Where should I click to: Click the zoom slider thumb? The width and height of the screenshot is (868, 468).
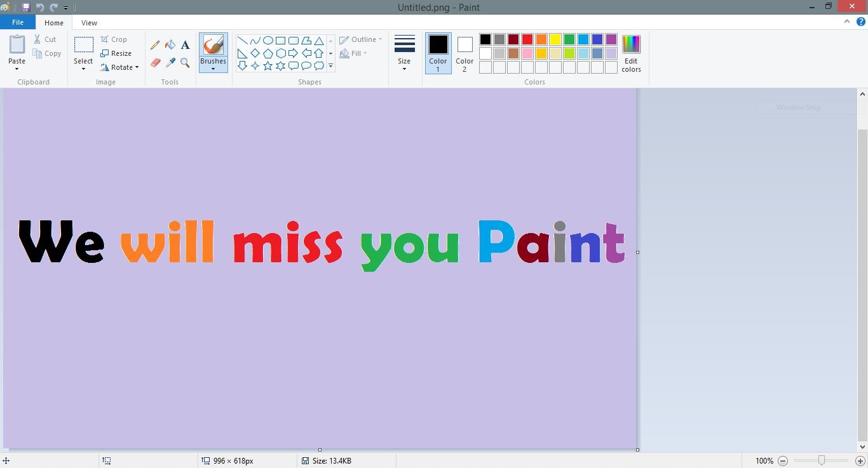point(821,460)
